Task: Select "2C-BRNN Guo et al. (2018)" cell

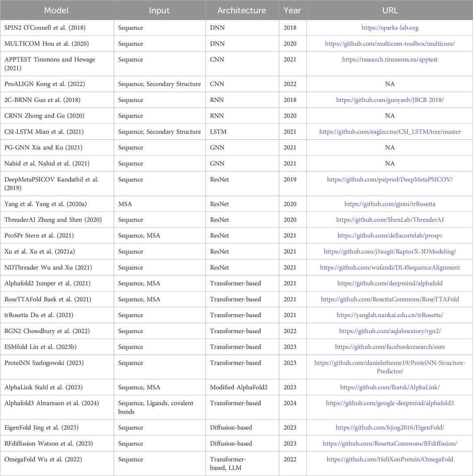Action: (x=57, y=100)
